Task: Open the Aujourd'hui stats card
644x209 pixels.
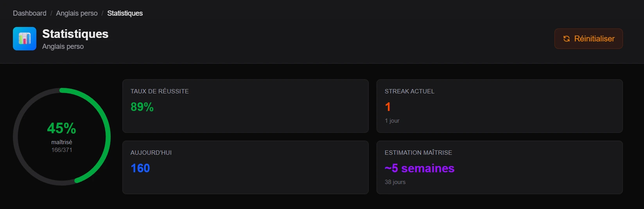Action: [245, 167]
